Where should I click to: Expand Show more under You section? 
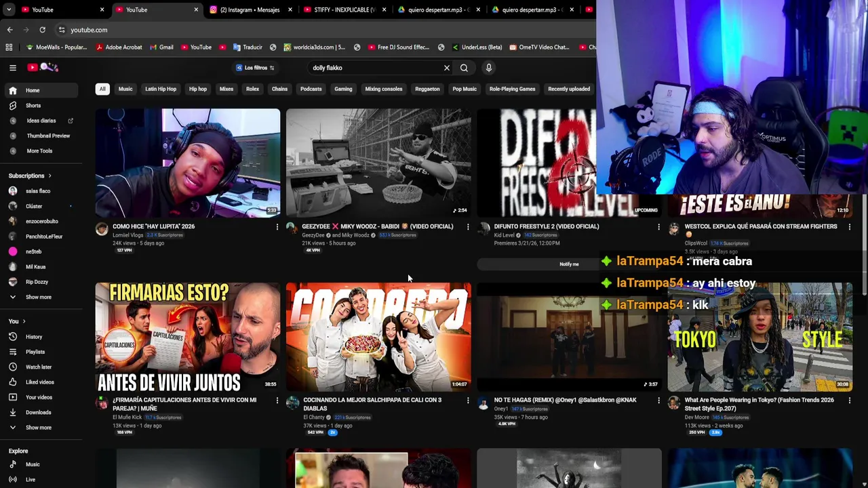pyautogui.click(x=41, y=428)
